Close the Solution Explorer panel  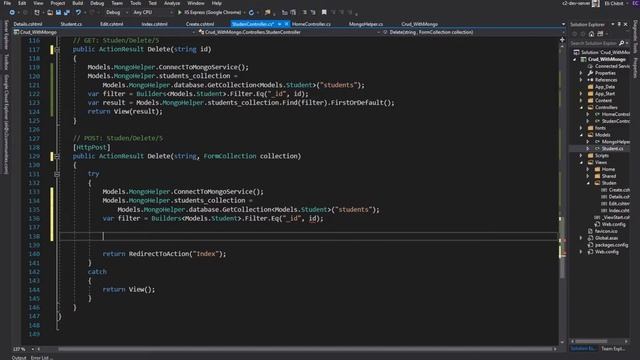(x=626, y=24)
